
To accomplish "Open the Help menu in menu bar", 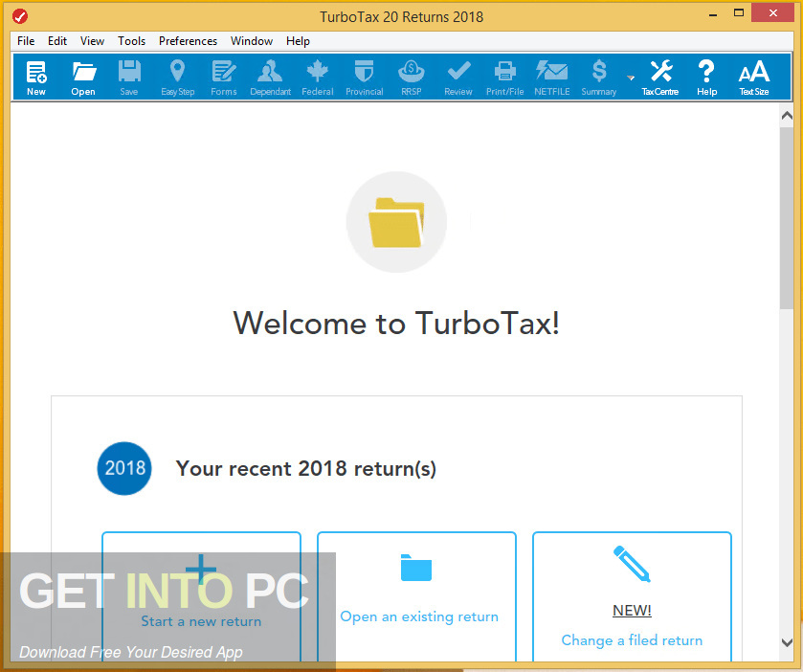I will point(298,41).
